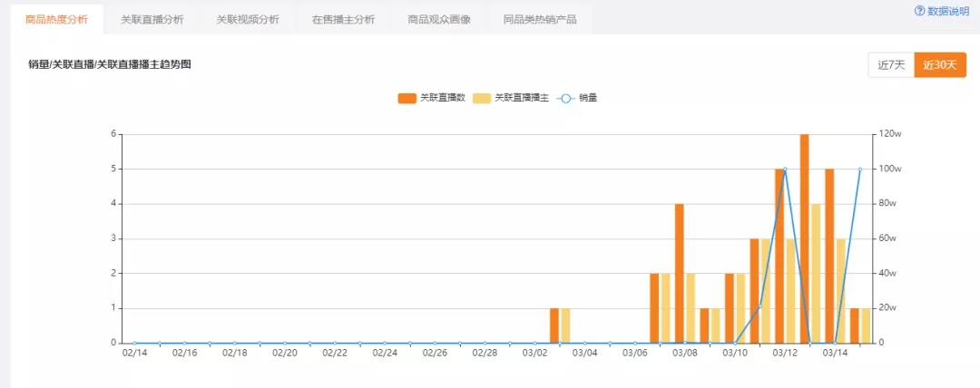Screen dimensions: 980x388
Task: Click the first orange bar after 03/02
Action: click(554, 325)
